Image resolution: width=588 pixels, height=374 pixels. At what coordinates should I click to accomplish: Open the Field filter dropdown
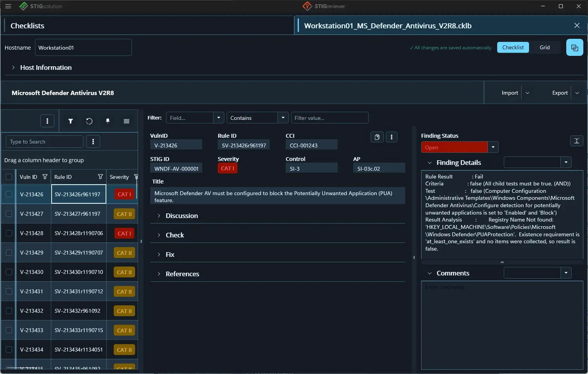pyautogui.click(x=219, y=118)
